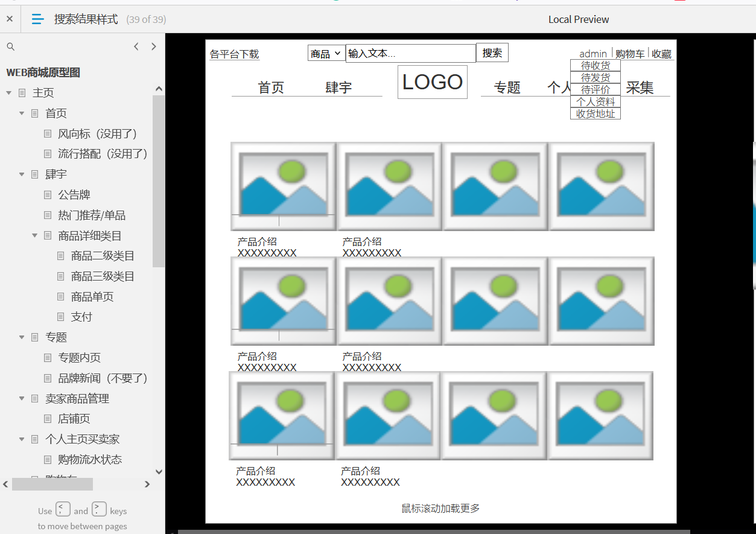Click the 输入文本 search field
The width and height of the screenshot is (756, 534).
tap(411, 53)
